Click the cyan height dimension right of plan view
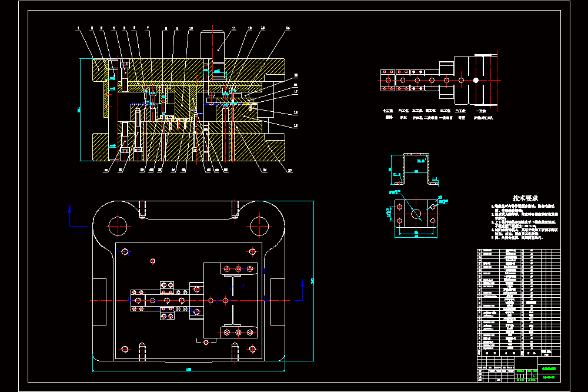 point(312,281)
